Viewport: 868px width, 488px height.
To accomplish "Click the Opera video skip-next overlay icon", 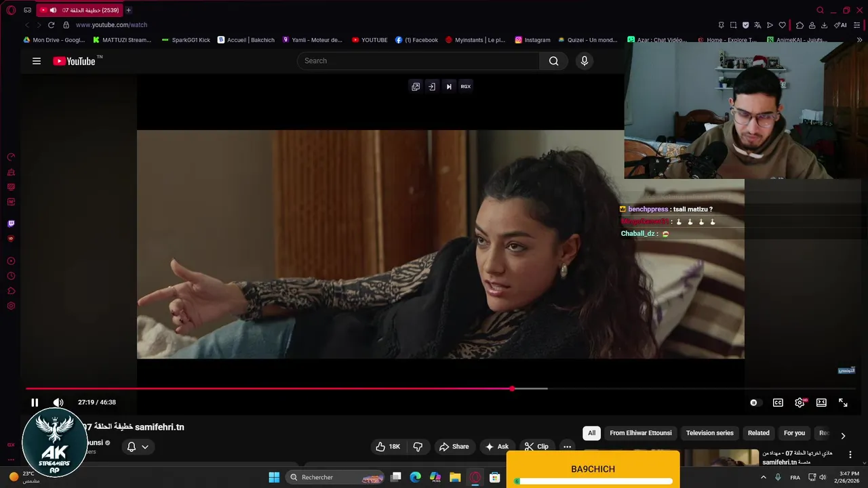I will [448, 87].
